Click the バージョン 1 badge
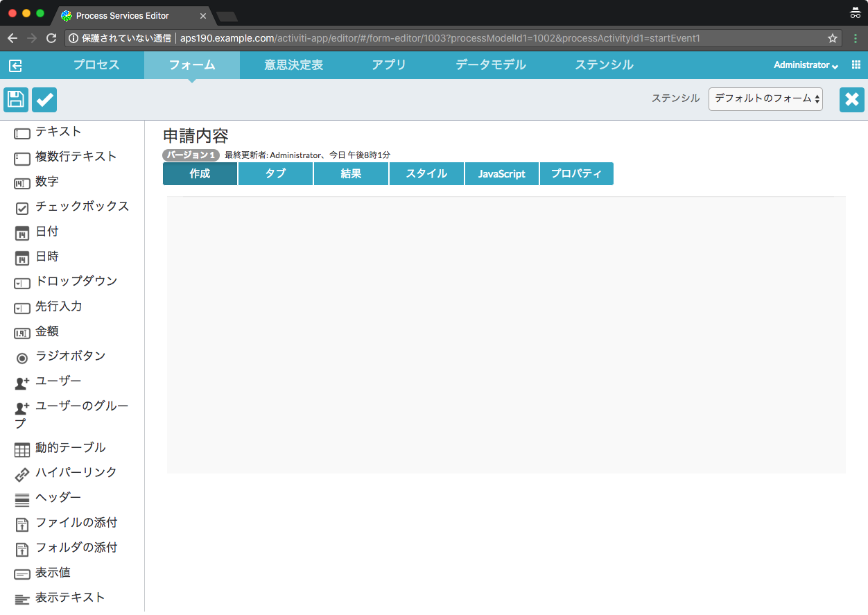868x615 pixels. click(x=191, y=155)
